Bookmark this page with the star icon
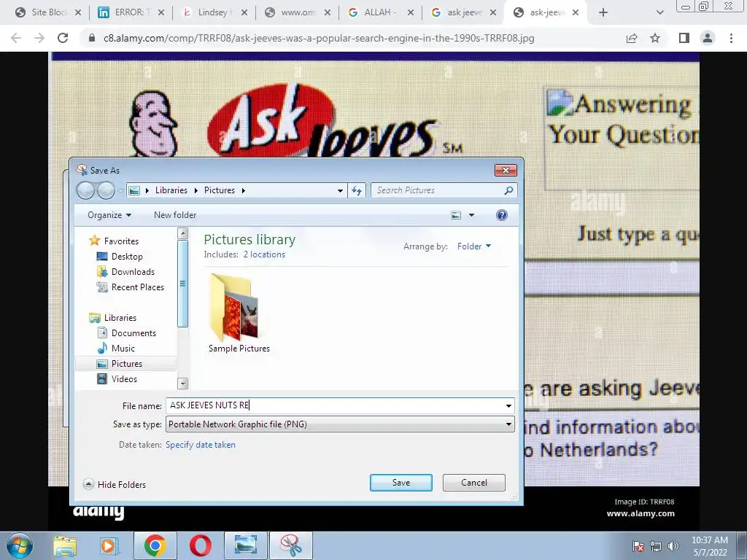 655,38
